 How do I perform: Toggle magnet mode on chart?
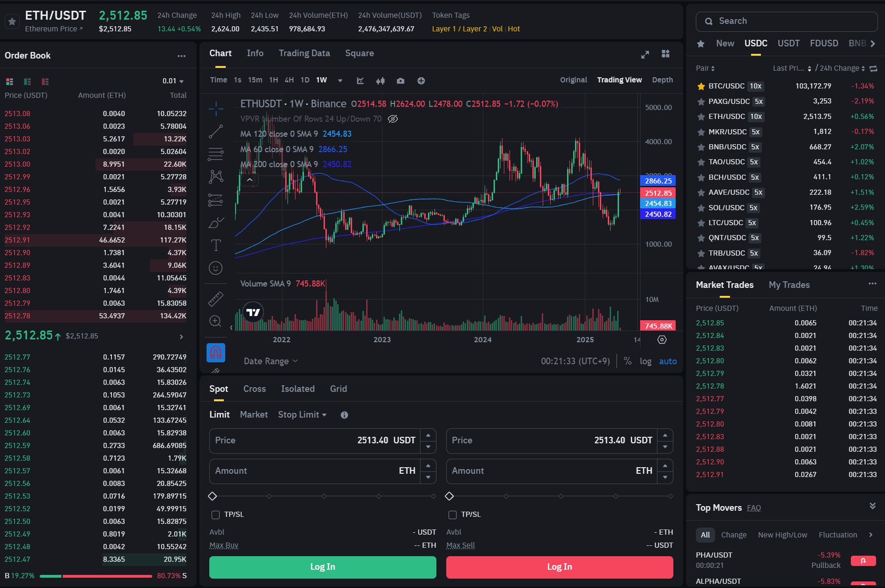click(216, 353)
